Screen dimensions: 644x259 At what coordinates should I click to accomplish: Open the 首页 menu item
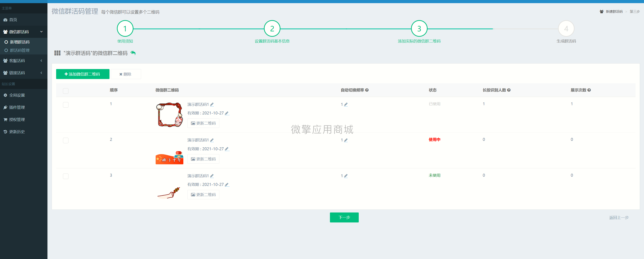[x=24, y=20]
